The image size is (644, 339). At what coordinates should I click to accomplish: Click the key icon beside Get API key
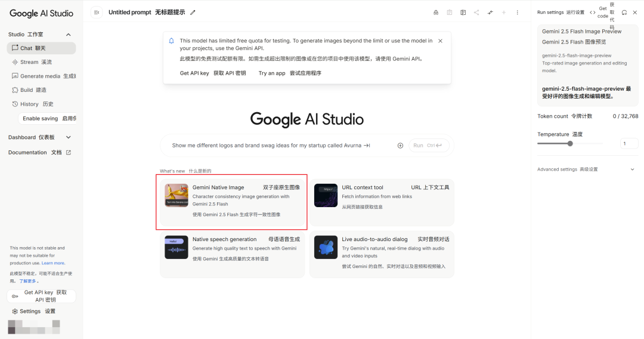15,296
